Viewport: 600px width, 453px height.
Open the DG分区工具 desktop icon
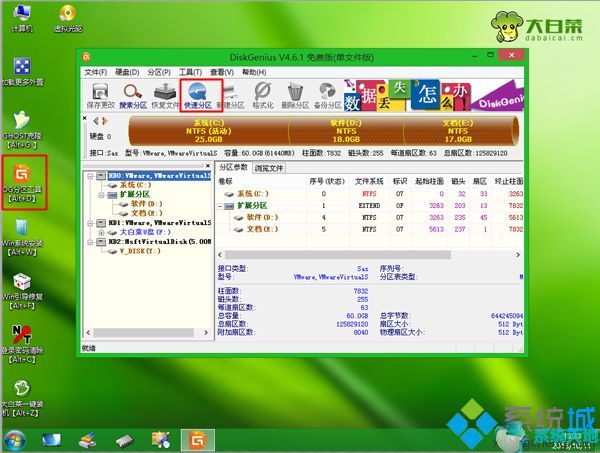23,182
